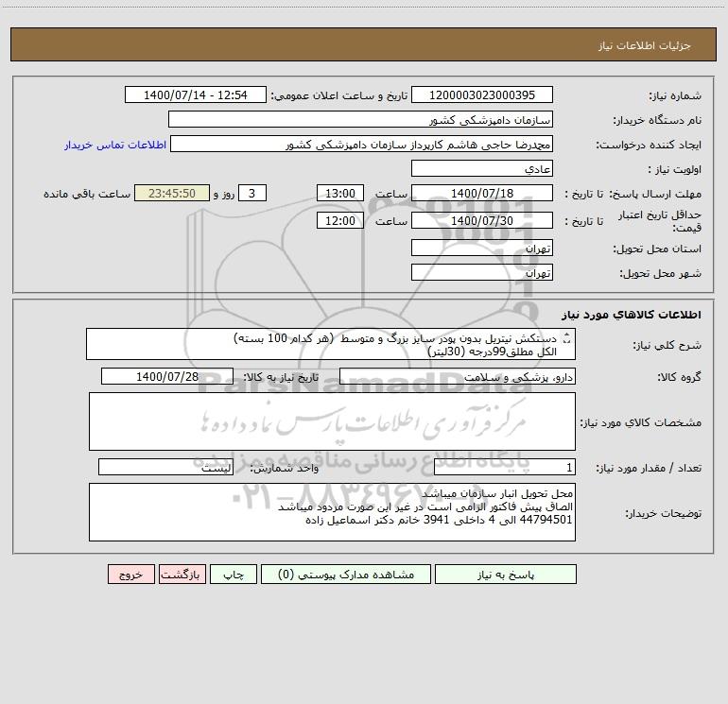Click the اولویت نیاز label
The height and width of the screenshot is (704, 728).
coord(675,170)
